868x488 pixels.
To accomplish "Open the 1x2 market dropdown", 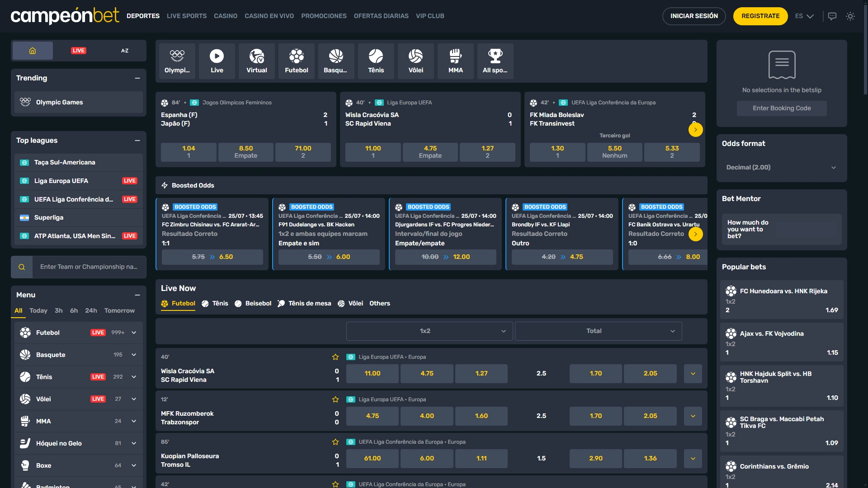I will (429, 331).
